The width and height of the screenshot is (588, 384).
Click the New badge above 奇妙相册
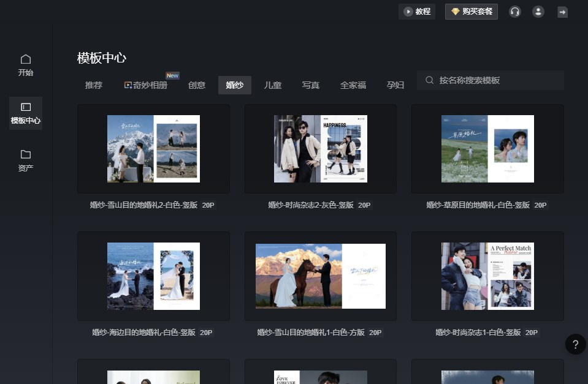click(x=172, y=75)
